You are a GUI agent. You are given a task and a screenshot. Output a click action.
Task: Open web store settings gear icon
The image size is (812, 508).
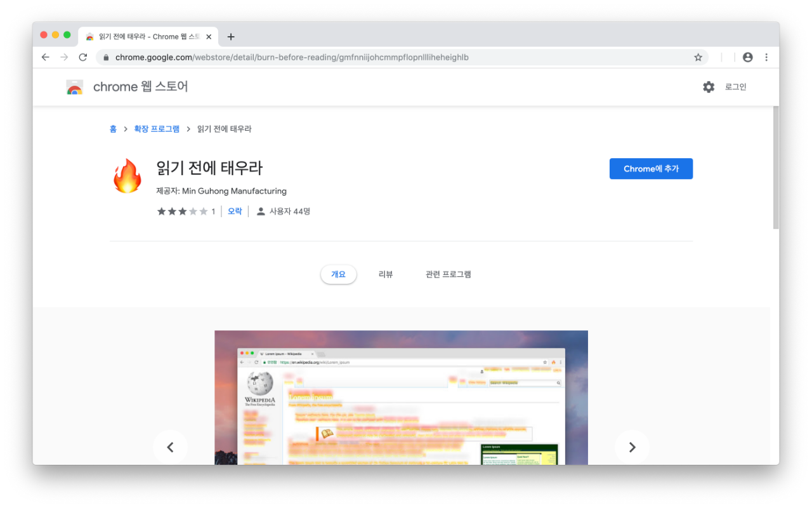tap(709, 87)
